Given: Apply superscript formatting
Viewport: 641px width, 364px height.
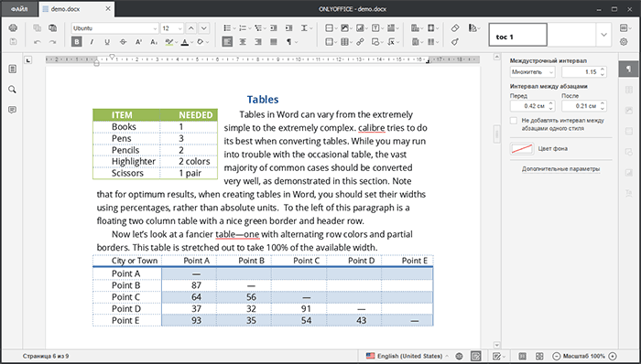Looking at the screenshot, I should tap(138, 42).
